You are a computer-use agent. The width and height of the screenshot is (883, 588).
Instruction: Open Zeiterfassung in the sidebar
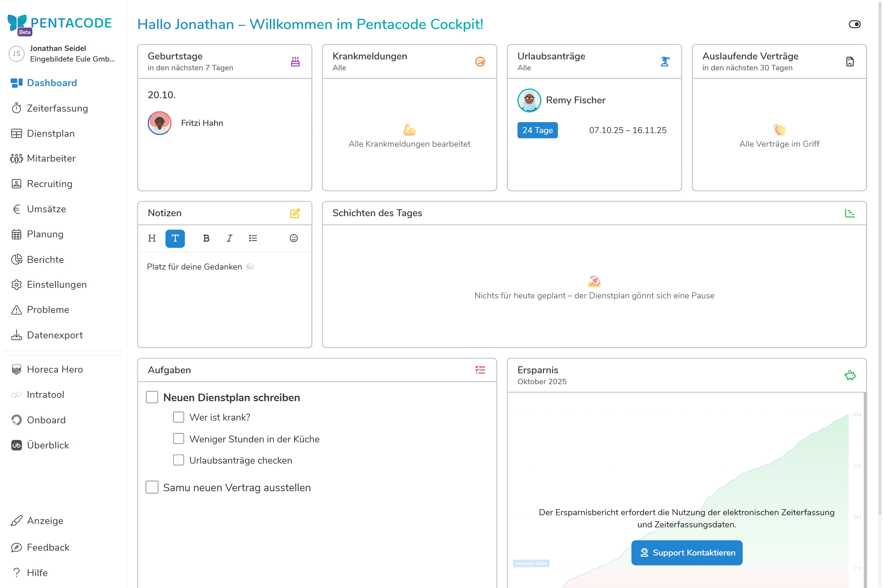click(57, 108)
